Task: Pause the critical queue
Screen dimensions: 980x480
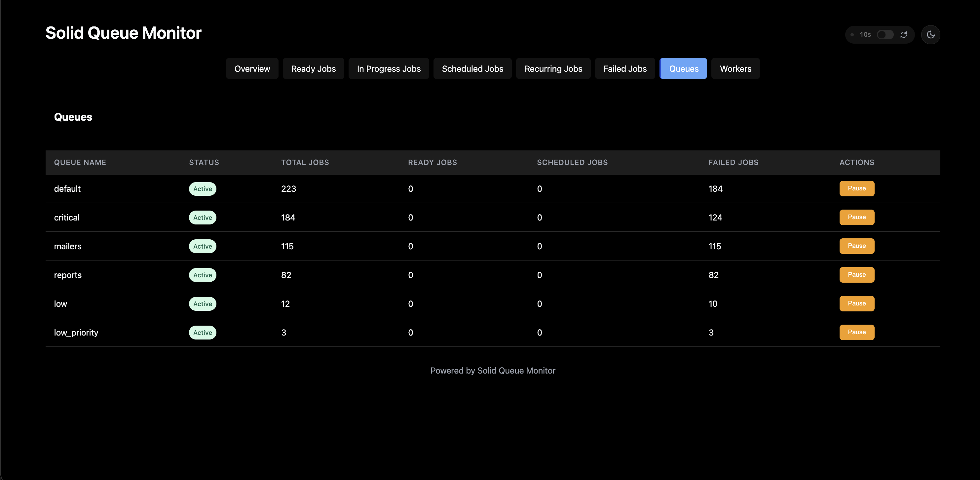Action: click(x=856, y=217)
